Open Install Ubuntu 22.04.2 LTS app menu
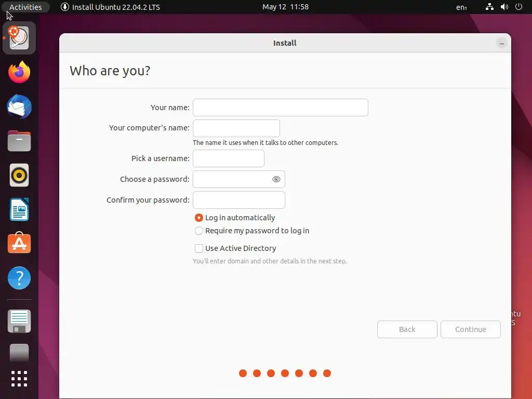532x399 pixels. tap(110, 7)
